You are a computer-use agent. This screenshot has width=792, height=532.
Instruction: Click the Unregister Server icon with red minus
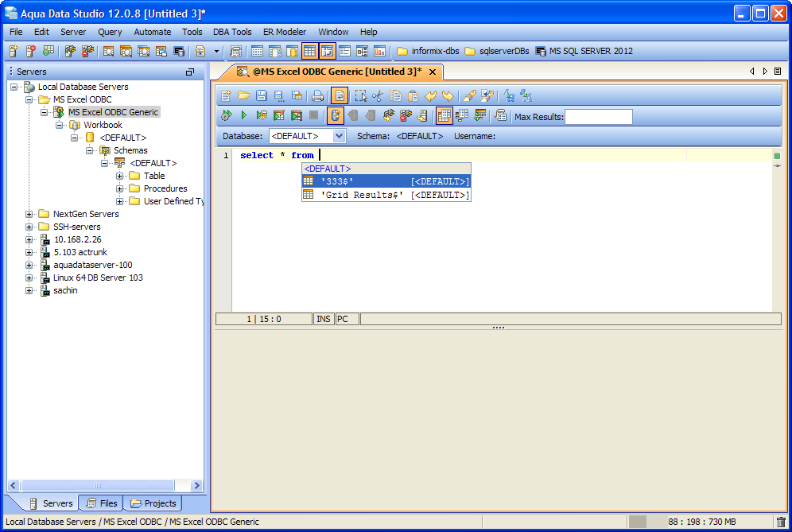coord(31,51)
